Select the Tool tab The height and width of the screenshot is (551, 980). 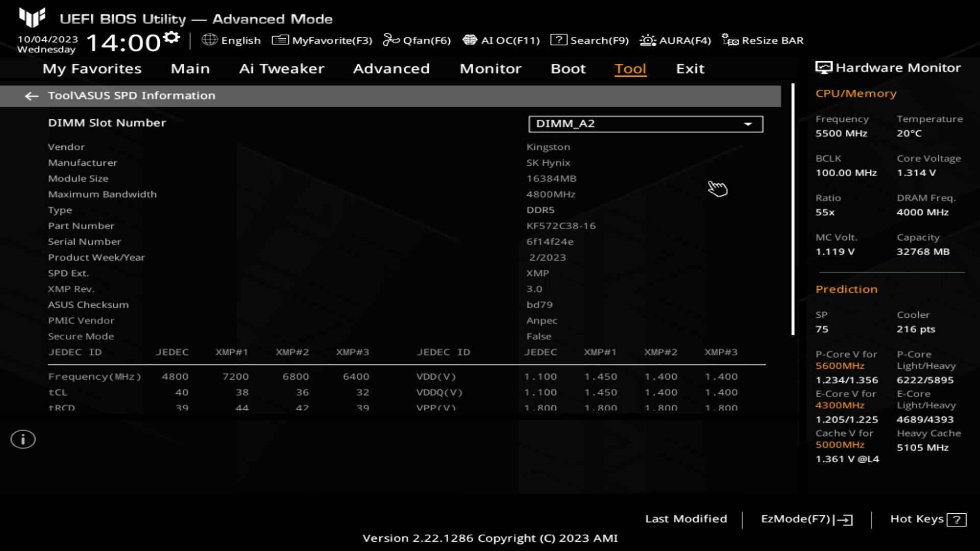pyautogui.click(x=630, y=69)
